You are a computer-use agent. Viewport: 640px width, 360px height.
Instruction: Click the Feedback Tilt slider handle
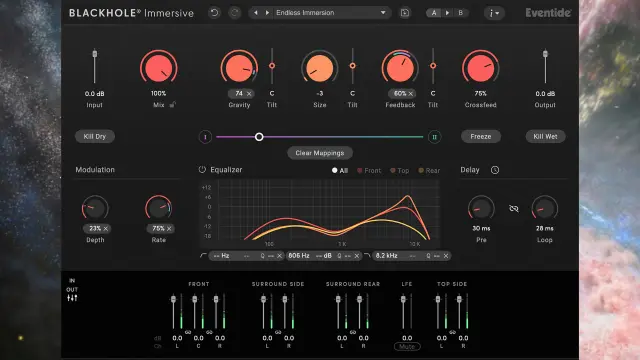(433, 66)
